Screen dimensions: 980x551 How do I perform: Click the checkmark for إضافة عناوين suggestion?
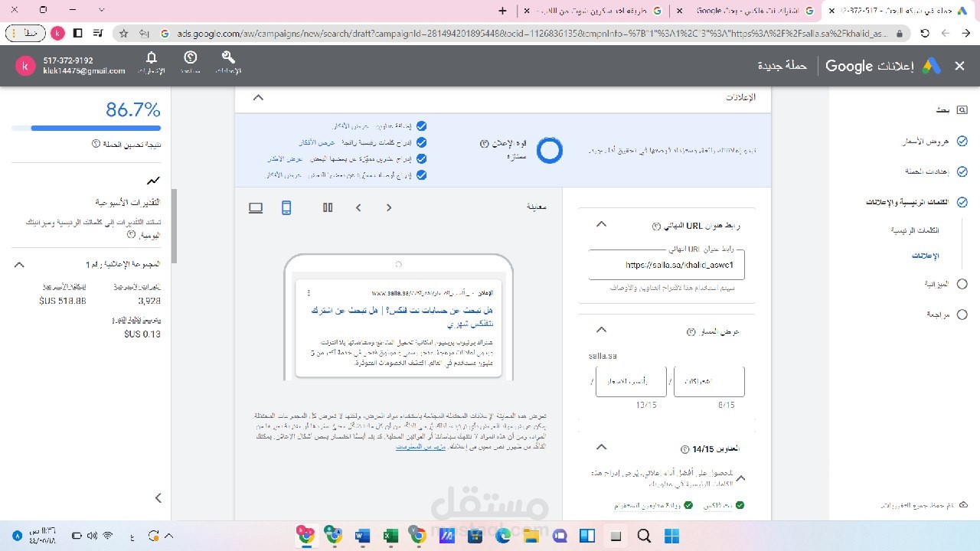click(422, 126)
